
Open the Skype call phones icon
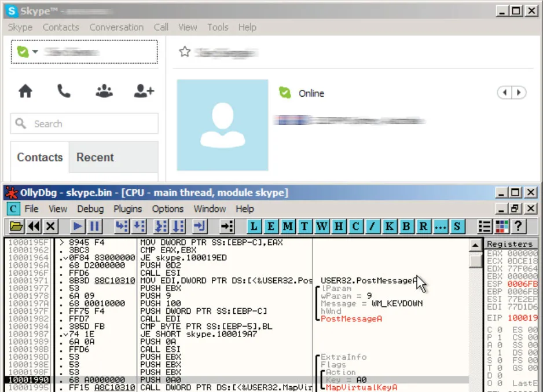[x=64, y=91]
